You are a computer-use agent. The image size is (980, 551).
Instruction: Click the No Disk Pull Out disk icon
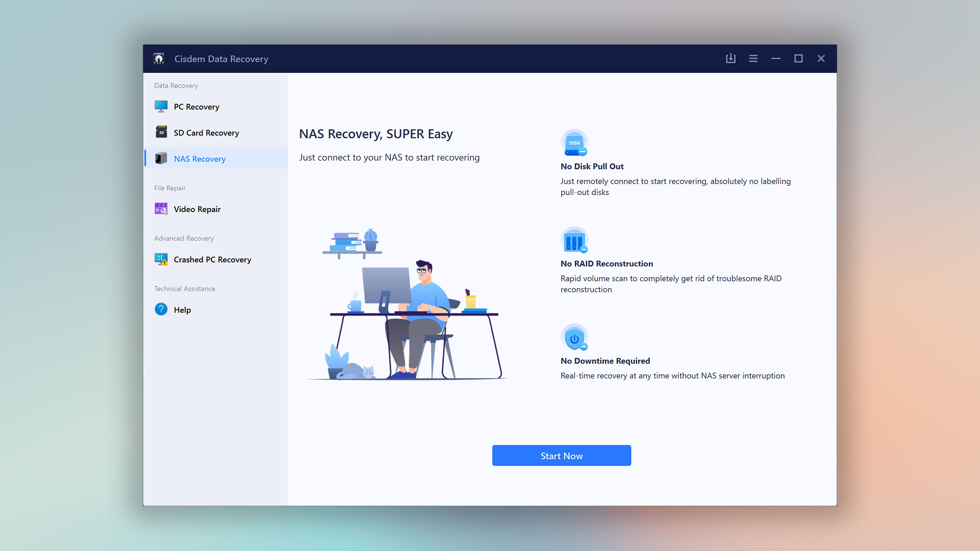tap(574, 143)
